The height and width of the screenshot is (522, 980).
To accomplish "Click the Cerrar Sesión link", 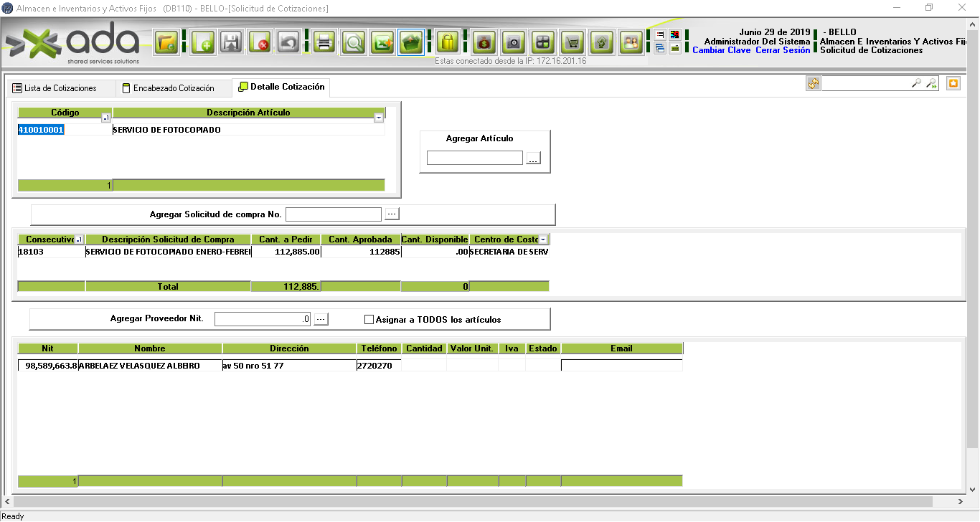I will (x=783, y=50).
